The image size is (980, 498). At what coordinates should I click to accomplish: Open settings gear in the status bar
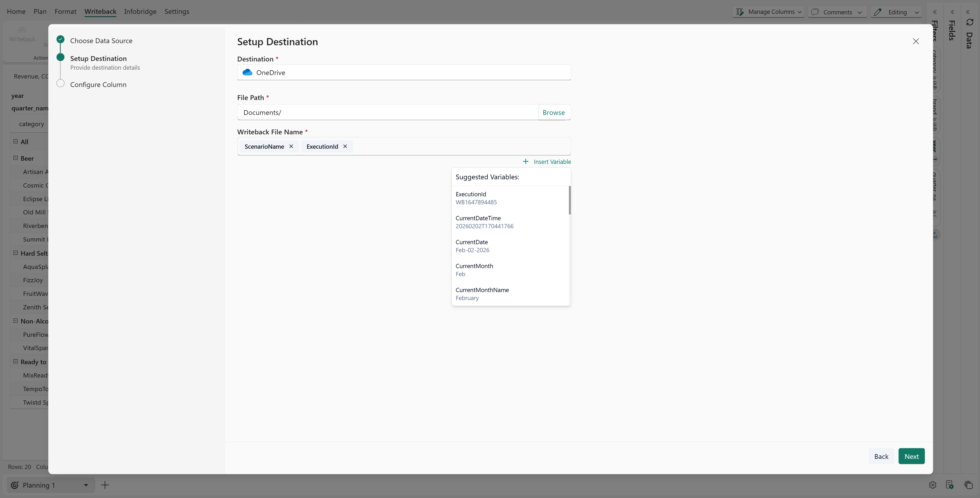tap(932, 485)
